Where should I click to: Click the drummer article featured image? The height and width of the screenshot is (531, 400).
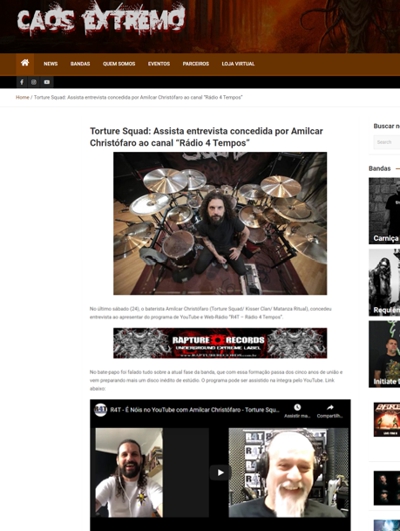220,224
